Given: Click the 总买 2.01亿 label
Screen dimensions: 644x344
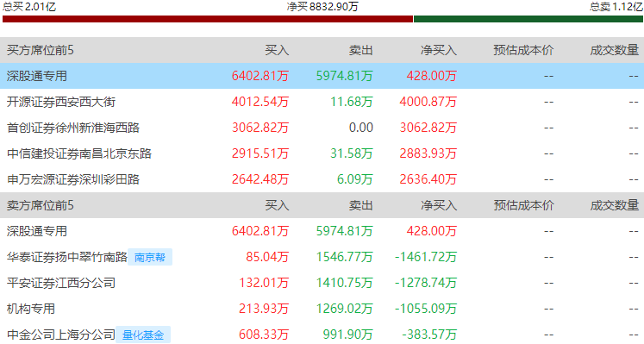Looking at the screenshot, I should (x=29, y=7).
